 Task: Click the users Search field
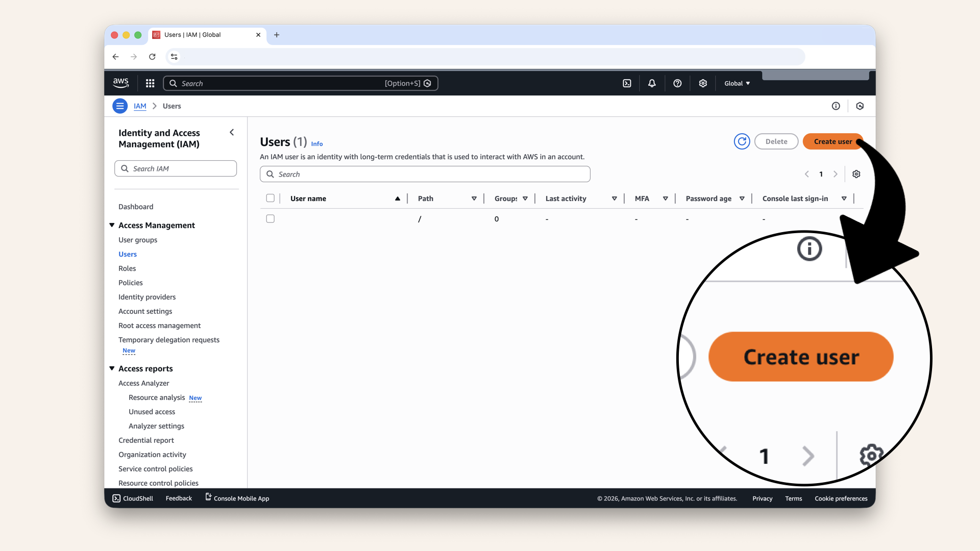(x=425, y=174)
